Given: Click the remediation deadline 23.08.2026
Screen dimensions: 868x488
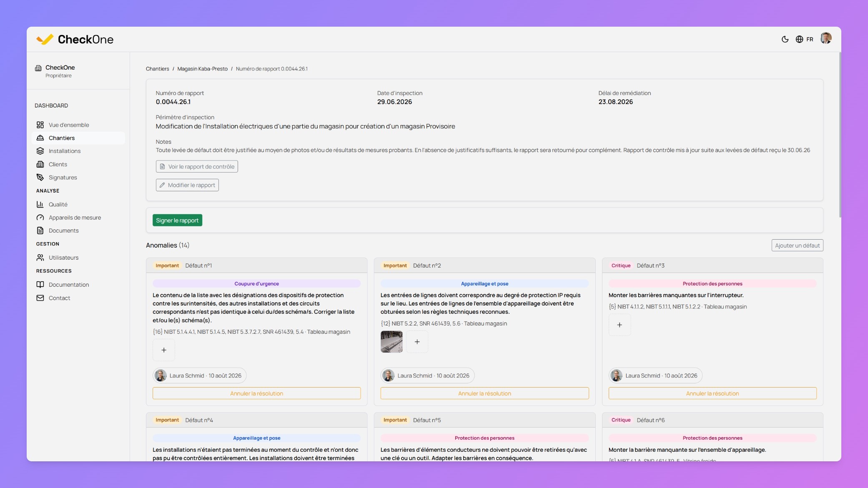Looking at the screenshot, I should point(615,102).
